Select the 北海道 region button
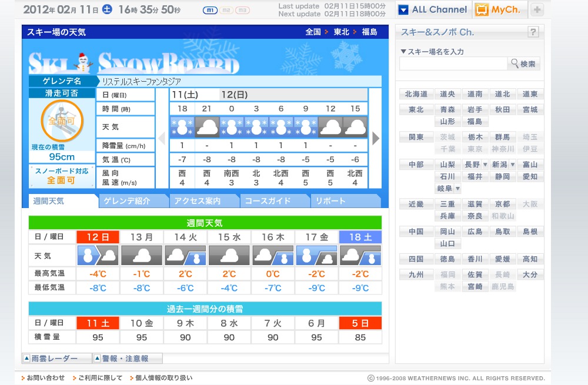Image resolution: width=588 pixels, height=385 pixels. 416,94
